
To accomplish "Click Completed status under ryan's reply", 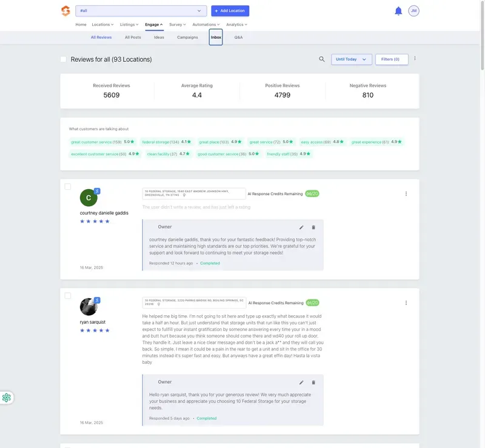I will pos(207,418).
